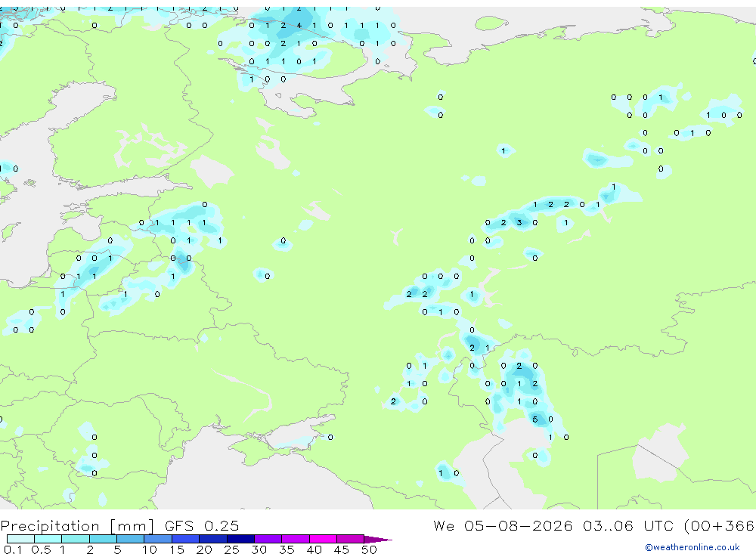Click the 40–45 mm legend color swatch
This screenshot has height=554, width=756.
[323, 539]
